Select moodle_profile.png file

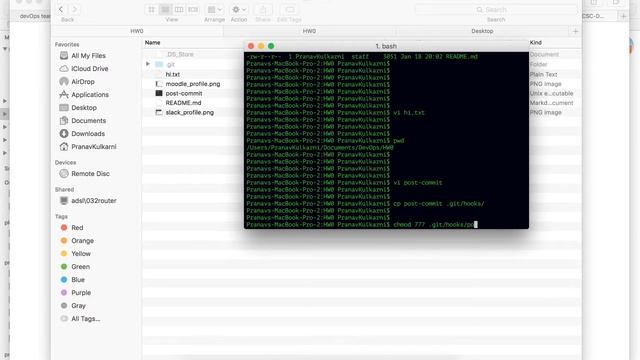coord(192,84)
